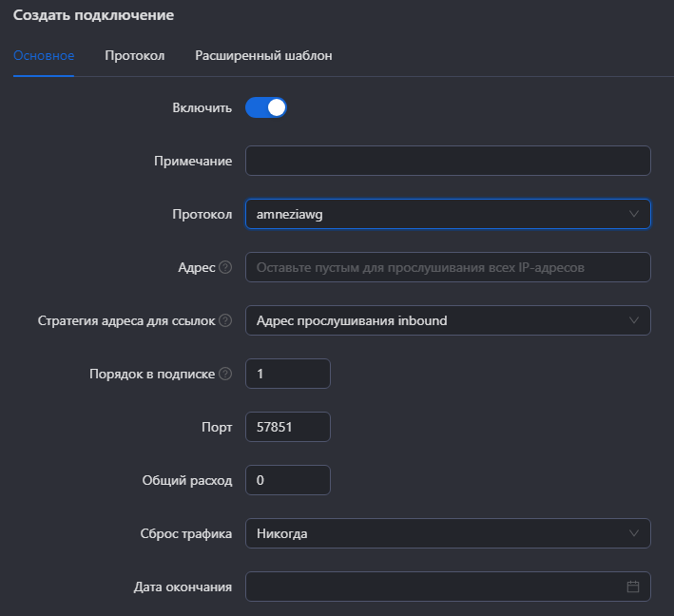Open the Сброс трафика dropdown

tap(448, 533)
